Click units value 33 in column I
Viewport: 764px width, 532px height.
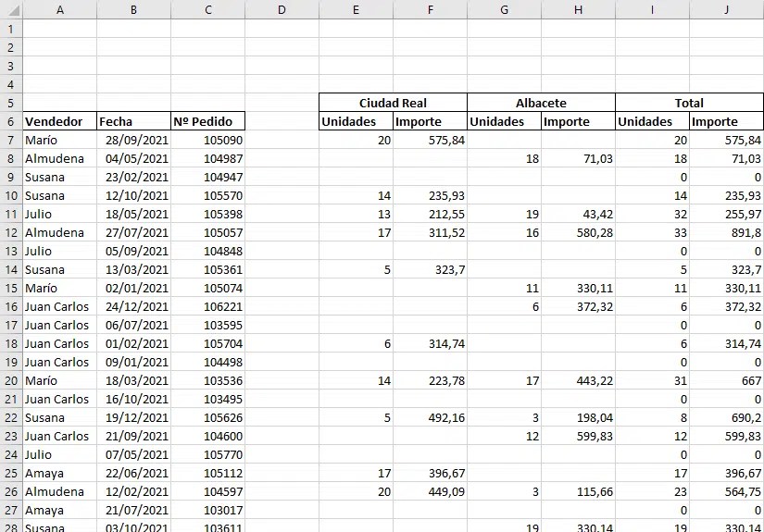point(653,232)
